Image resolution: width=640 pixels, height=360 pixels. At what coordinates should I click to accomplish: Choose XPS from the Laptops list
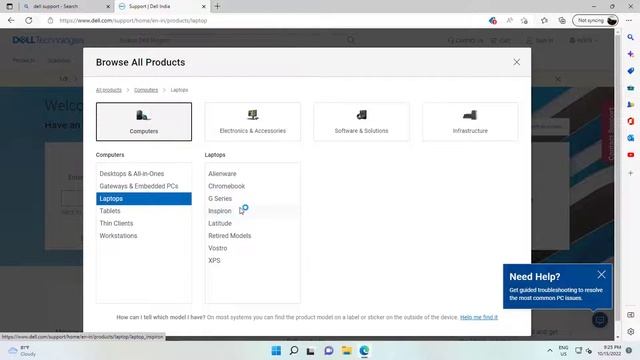coord(253,260)
